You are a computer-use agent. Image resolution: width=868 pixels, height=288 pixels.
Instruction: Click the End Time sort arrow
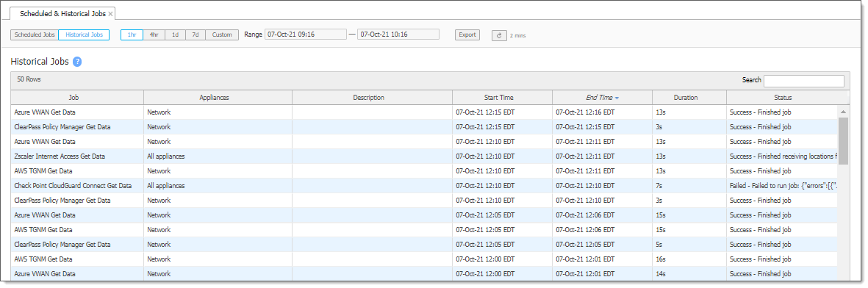point(617,98)
